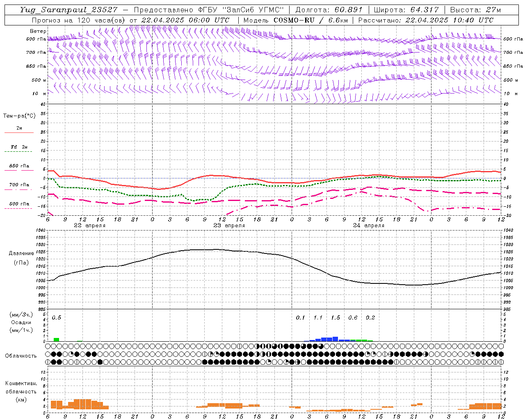
Task: Select the model name COSMO-RU
Action: point(294,20)
